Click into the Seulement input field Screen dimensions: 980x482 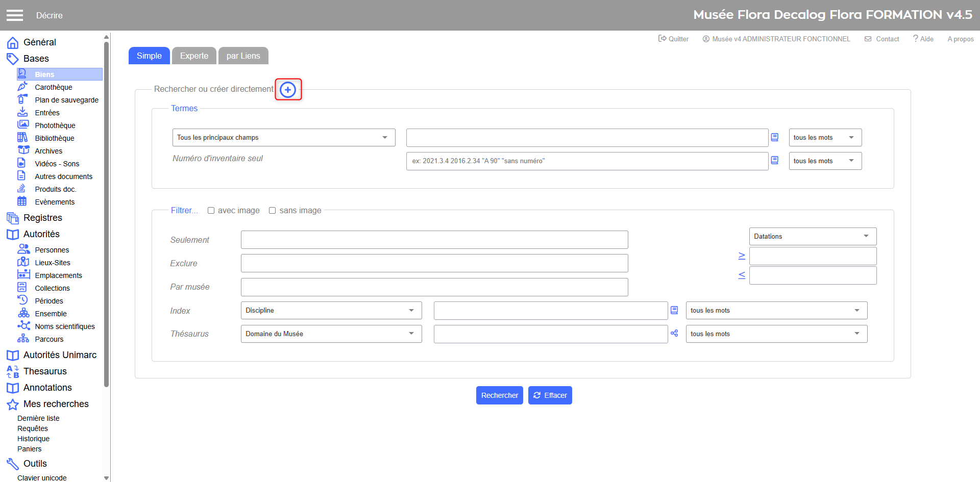[434, 240]
